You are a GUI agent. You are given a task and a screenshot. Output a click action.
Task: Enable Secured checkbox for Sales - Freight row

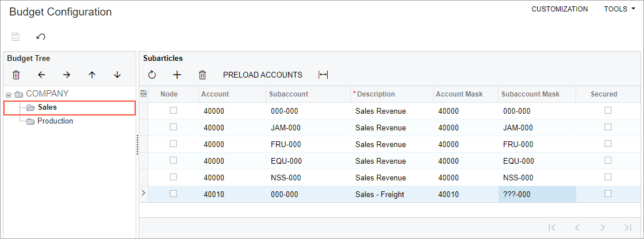608,194
